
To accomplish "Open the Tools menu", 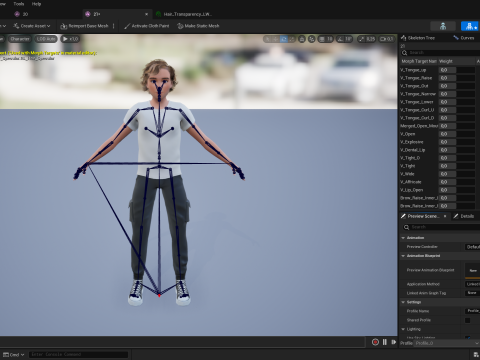I will [x=19, y=4].
